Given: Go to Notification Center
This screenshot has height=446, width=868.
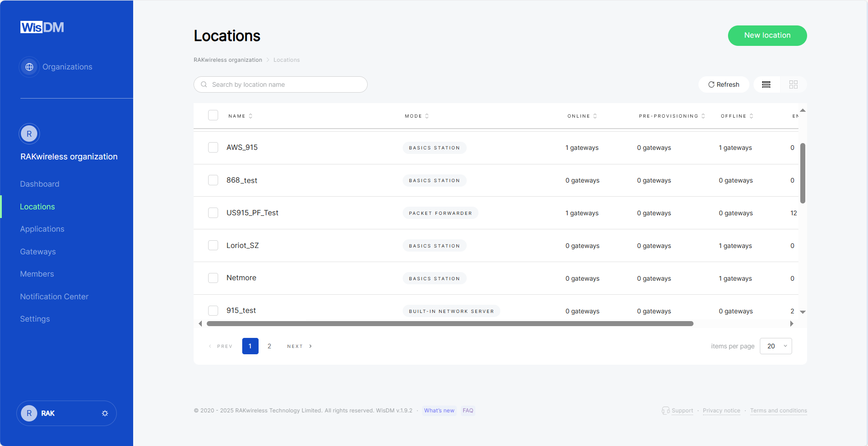Looking at the screenshot, I should coord(54,297).
